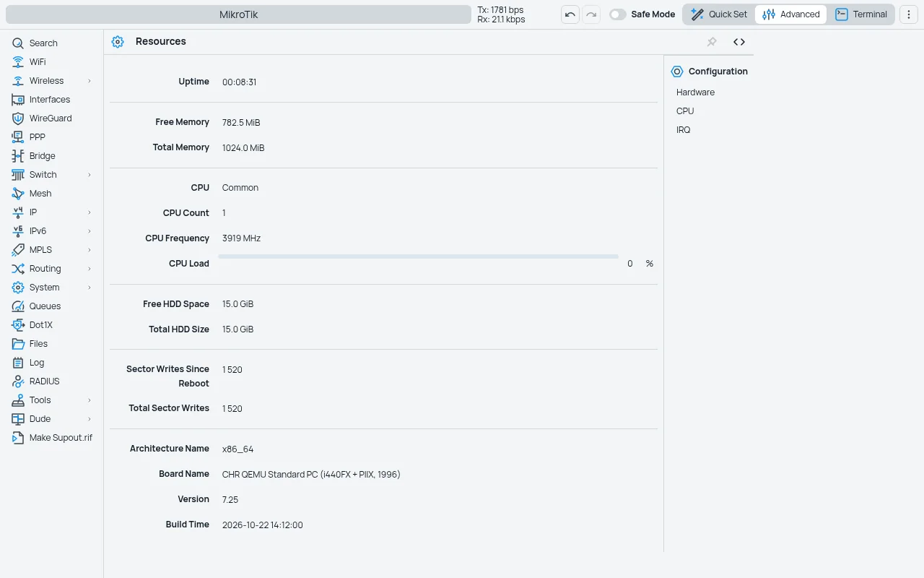This screenshot has height=578, width=924.
Task: Expand the Switch submenu
Action: coord(90,175)
